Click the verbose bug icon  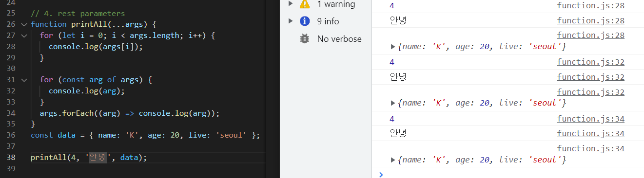305,38
